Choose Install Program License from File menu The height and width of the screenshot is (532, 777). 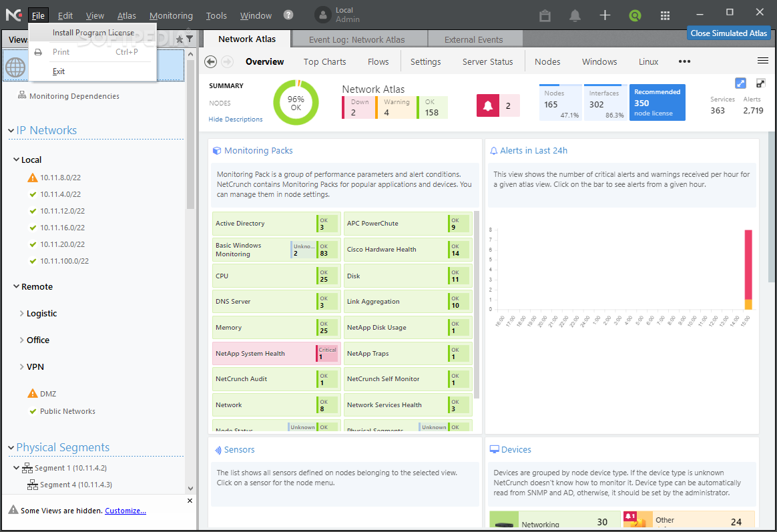pos(93,33)
